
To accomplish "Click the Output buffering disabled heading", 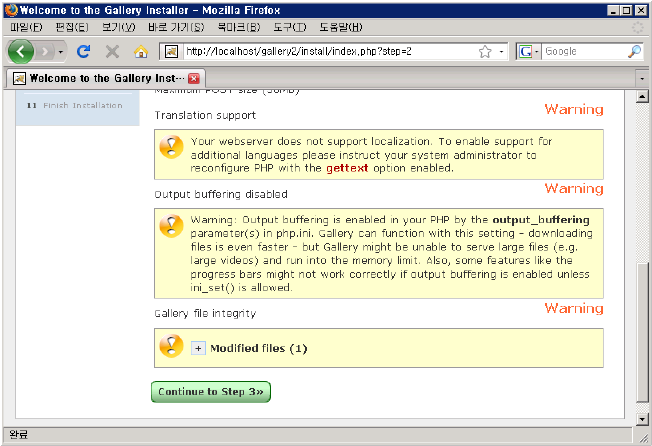I will pos(221,194).
